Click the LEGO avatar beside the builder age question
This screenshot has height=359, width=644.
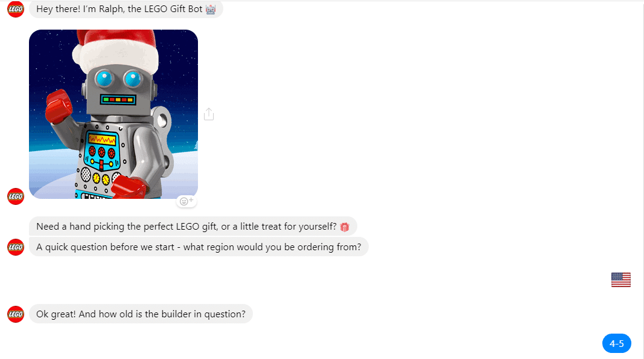[16, 314]
